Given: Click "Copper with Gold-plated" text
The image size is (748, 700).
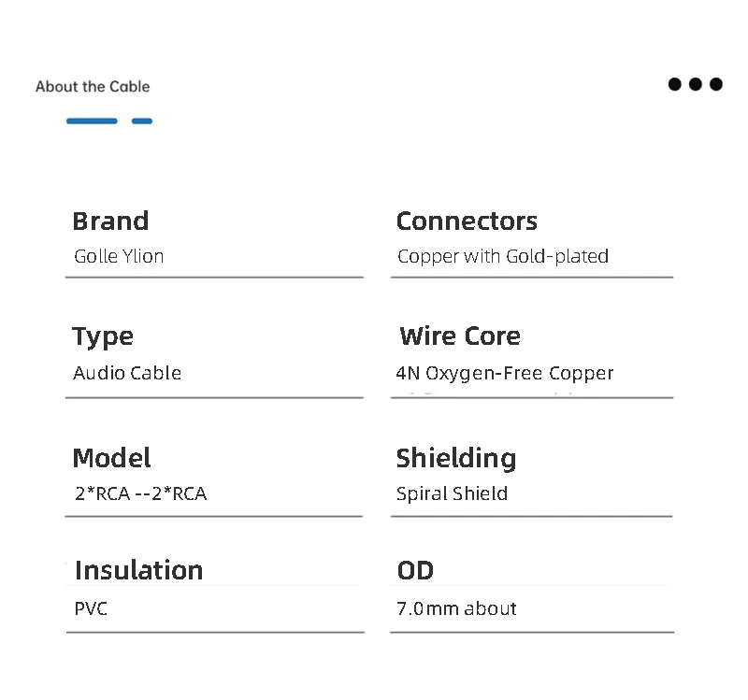Looking at the screenshot, I should click(503, 256).
